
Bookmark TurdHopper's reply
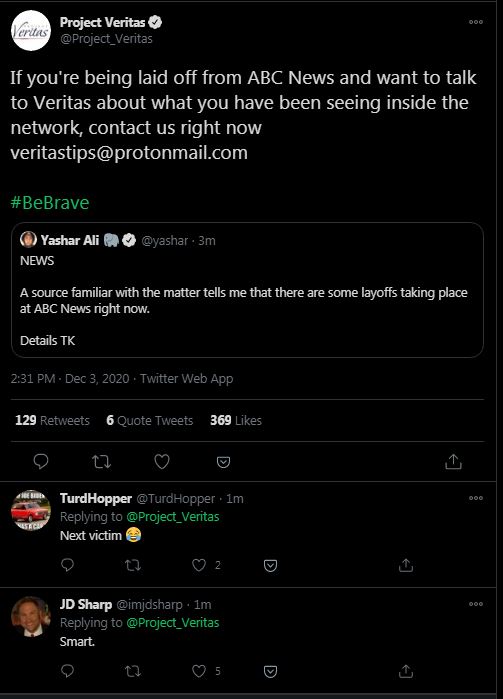pos(271,565)
